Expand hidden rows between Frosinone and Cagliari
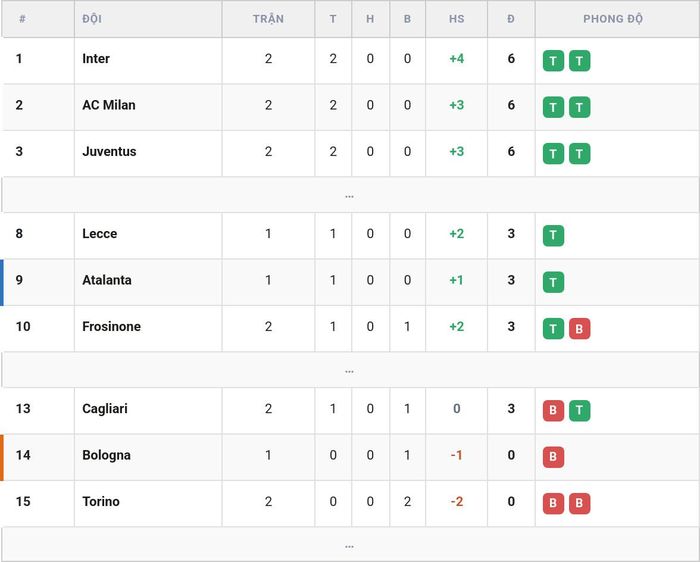This screenshot has width=700, height=562. point(350,370)
